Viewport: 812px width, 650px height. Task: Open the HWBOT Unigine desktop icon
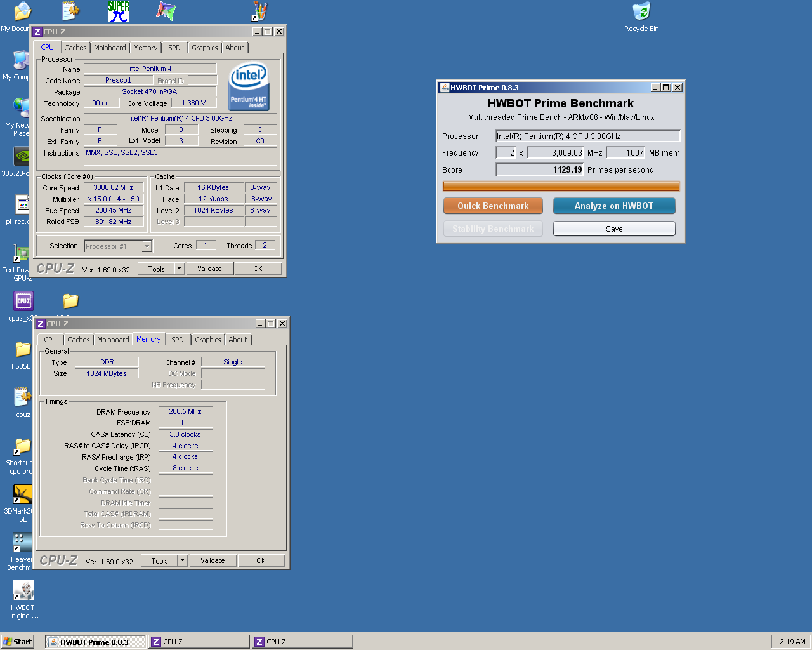23,590
